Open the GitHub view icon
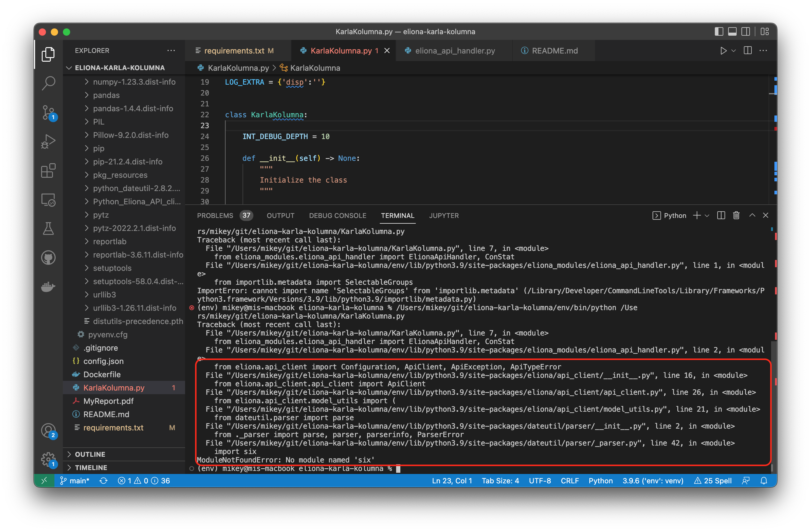The width and height of the screenshot is (811, 532). (48, 258)
